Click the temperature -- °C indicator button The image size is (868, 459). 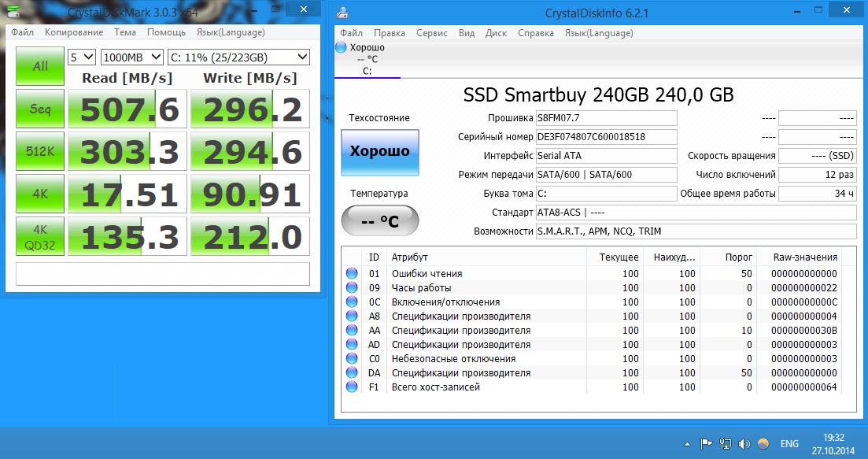click(x=380, y=220)
